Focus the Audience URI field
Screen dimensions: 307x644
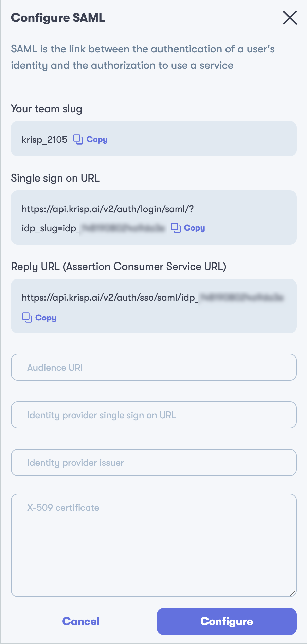point(154,367)
